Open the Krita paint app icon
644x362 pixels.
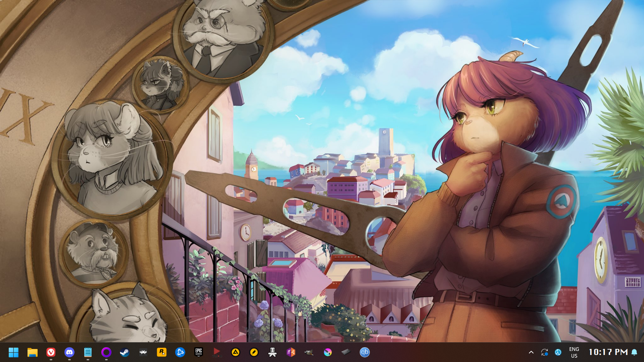[x=328, y=352]
